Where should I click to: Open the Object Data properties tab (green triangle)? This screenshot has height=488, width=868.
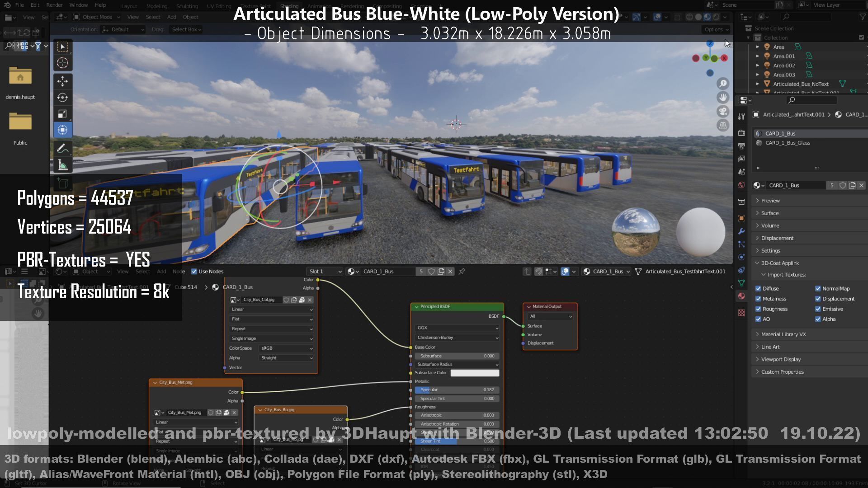[741, 283]
